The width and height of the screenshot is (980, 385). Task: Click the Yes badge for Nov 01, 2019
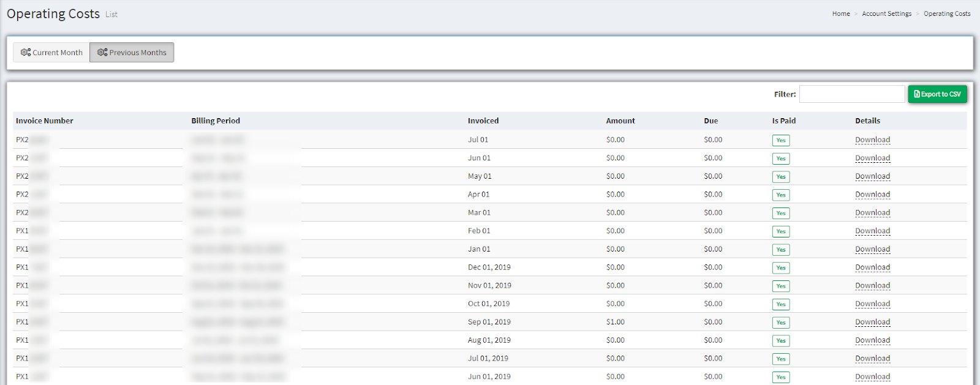[x=780, y=286]
